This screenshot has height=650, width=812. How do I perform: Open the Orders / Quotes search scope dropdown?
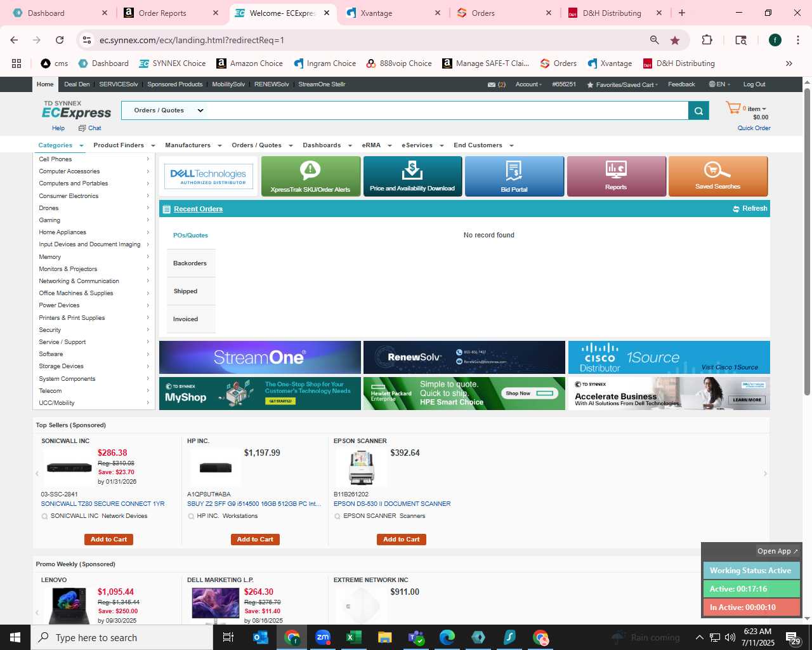tap(168, 110)
